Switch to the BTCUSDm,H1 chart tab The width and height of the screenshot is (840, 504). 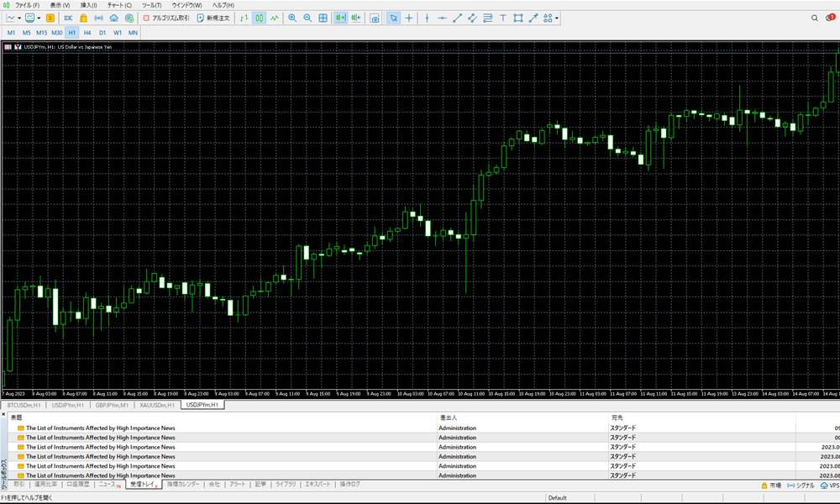point(24,405)
